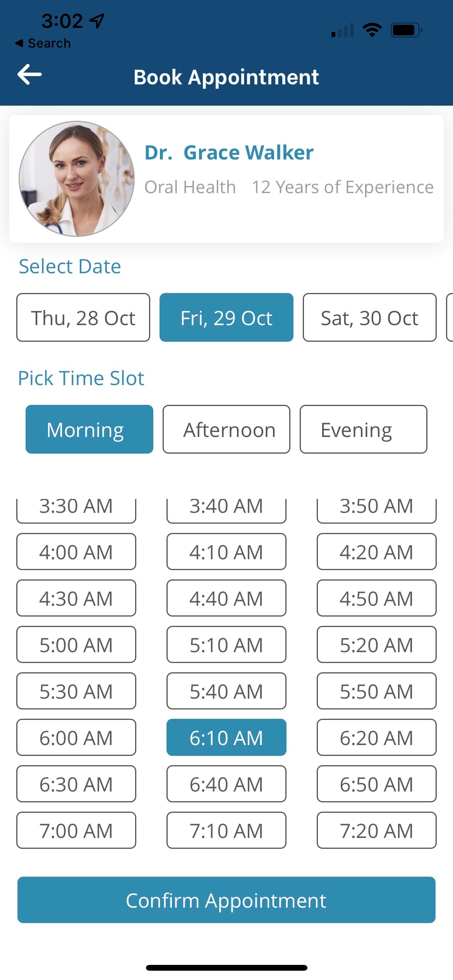Tap the battery icon in status bar
This screenshot has height=980, width=453.
point(406,30)
